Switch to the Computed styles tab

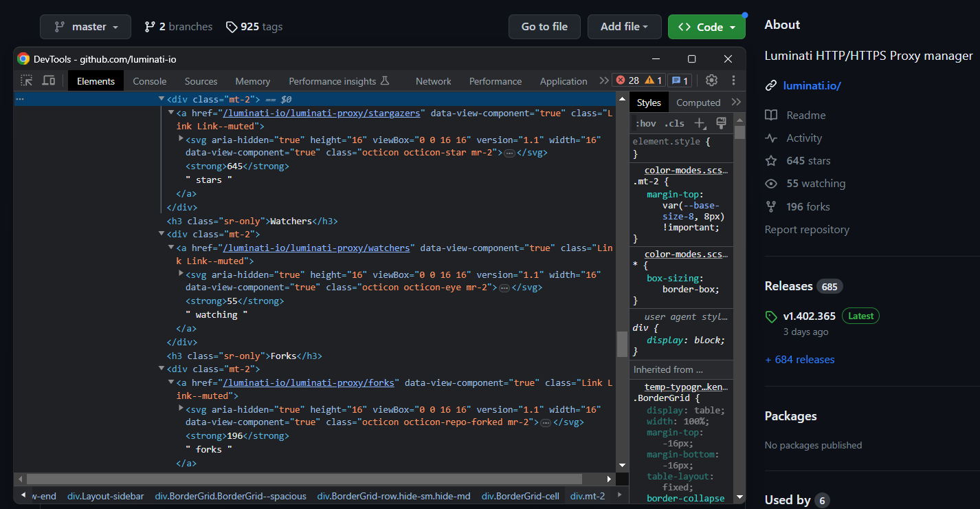[x=698, y=102]
